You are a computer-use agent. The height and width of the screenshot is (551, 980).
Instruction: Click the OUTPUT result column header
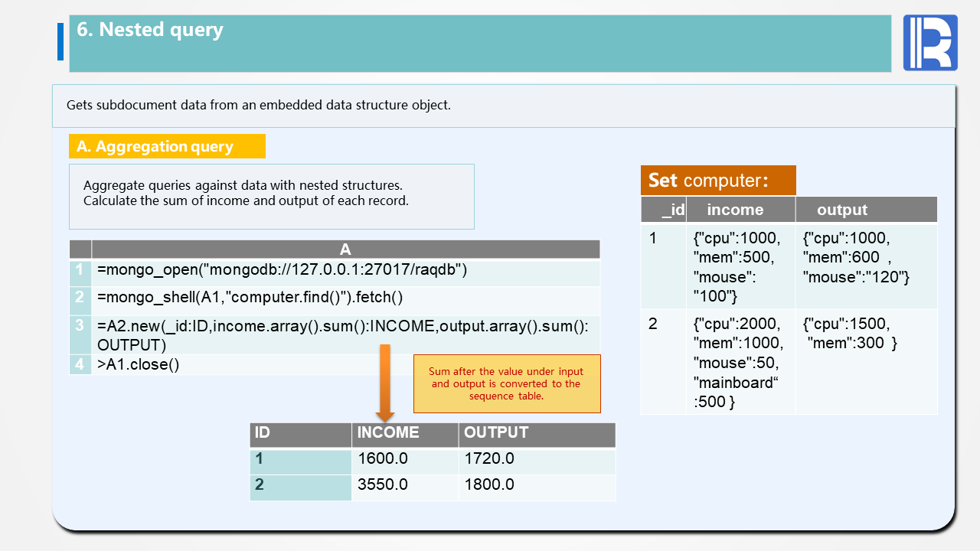pos(537,433)
